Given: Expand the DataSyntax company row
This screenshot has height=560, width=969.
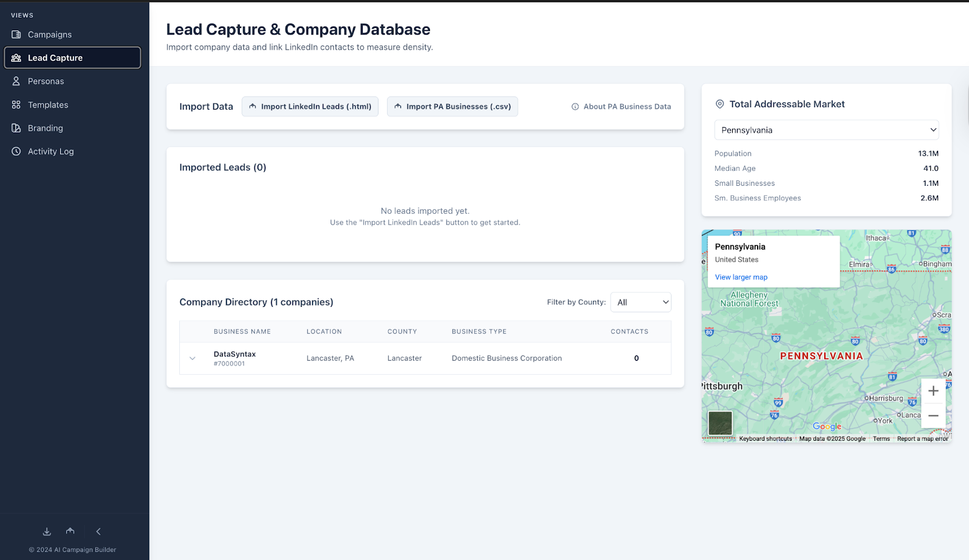Looking at the screenshot, I should tap(193, 358).
